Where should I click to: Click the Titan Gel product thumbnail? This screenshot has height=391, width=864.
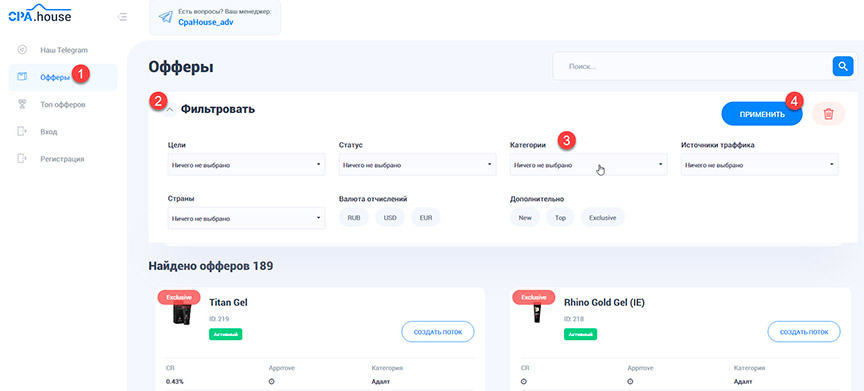(181, 314)
